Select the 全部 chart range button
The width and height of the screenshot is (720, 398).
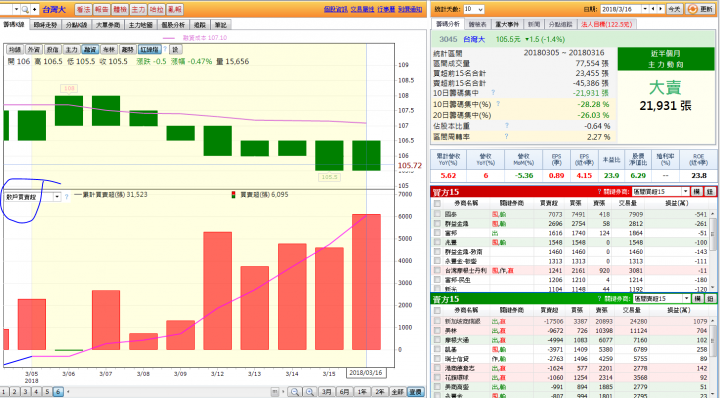pos(397,392)
